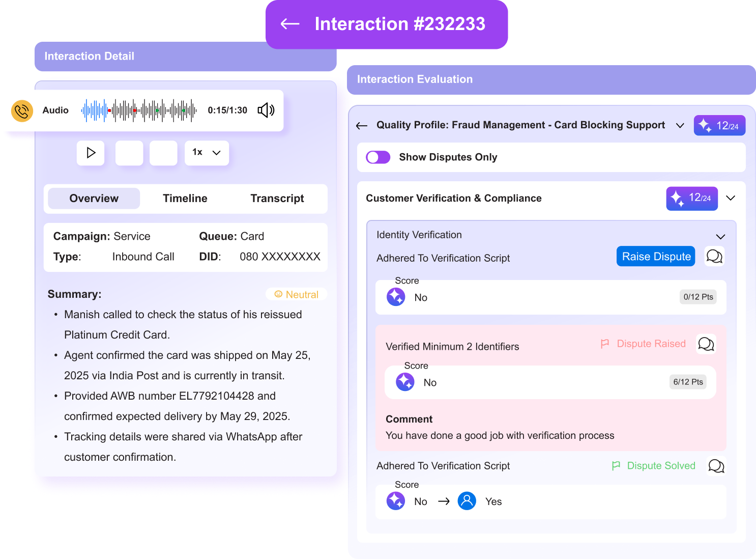Open comments on the Dispute Raised item
This screenshot has width=756, height=559.
706,344
